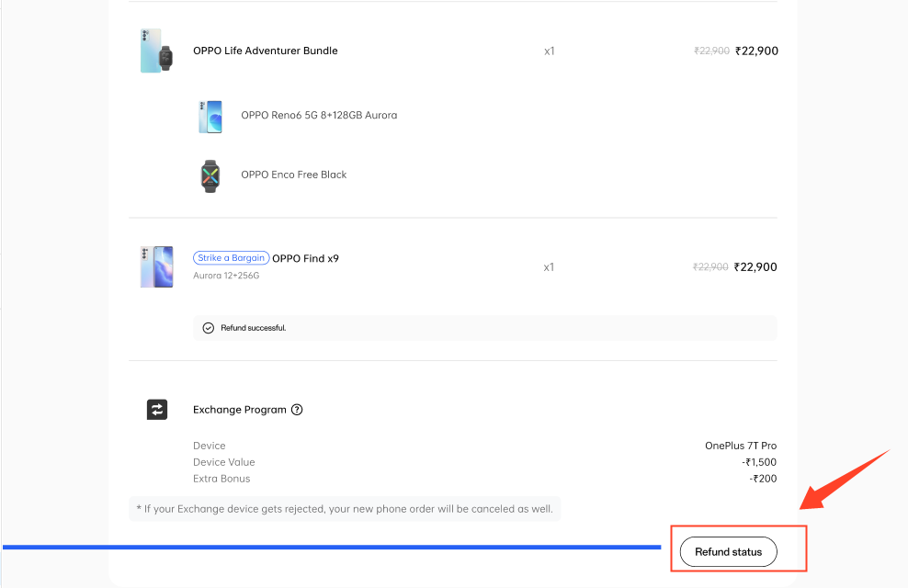
Task: Select the -₹200 extra bonus amount
Action: click(x=763, y=479)
